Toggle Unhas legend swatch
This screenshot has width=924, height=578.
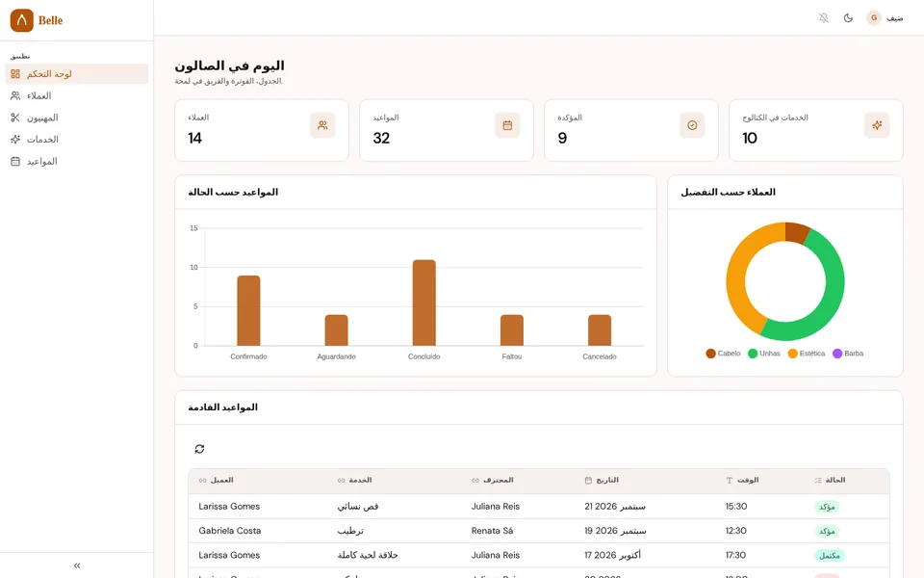[753, 354]
